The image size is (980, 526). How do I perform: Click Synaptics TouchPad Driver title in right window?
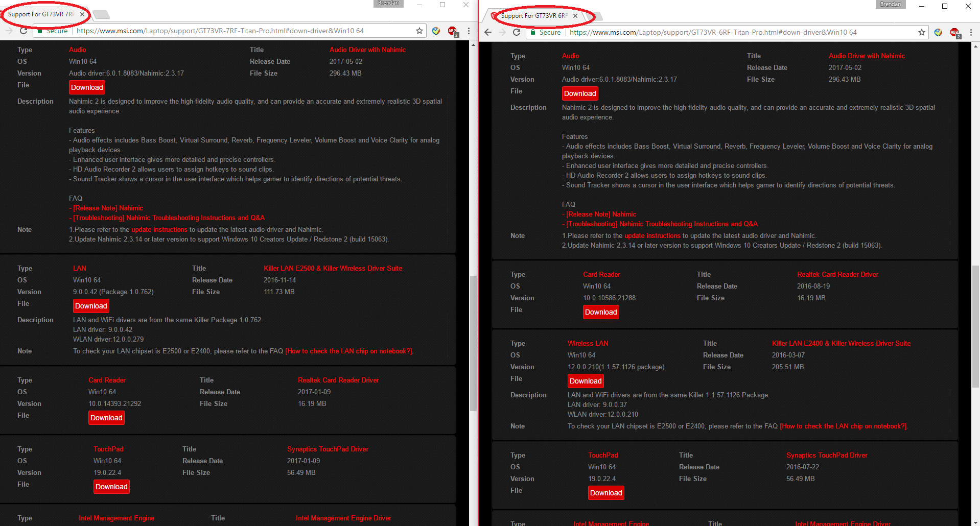tap(827, 455)
